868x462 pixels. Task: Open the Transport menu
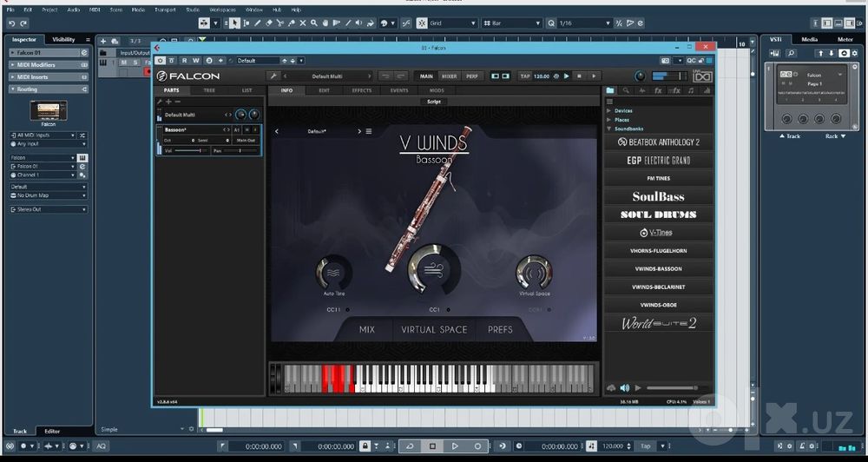(165, 10)
